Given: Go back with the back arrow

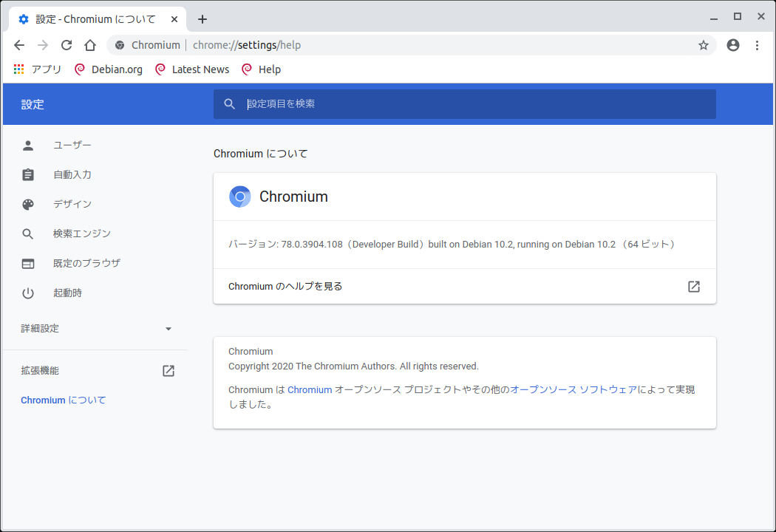Looking at the screenshot, I should click(19, 45).
